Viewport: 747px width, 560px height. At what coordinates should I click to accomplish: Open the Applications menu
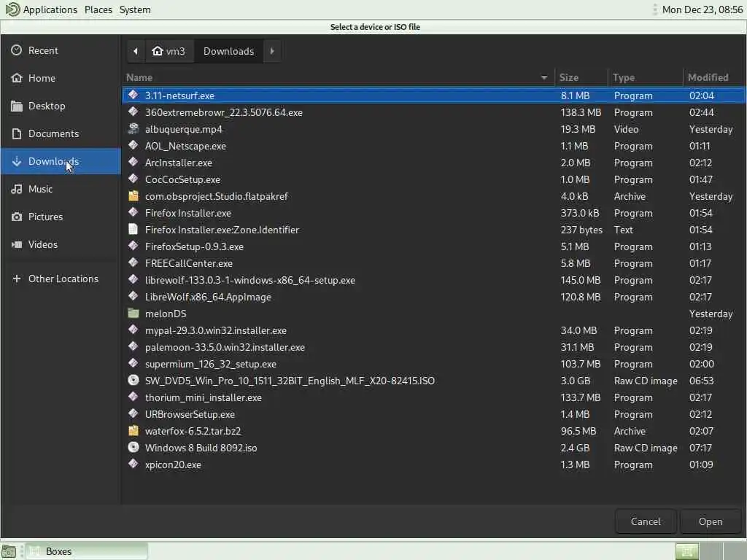click(50, 9)
